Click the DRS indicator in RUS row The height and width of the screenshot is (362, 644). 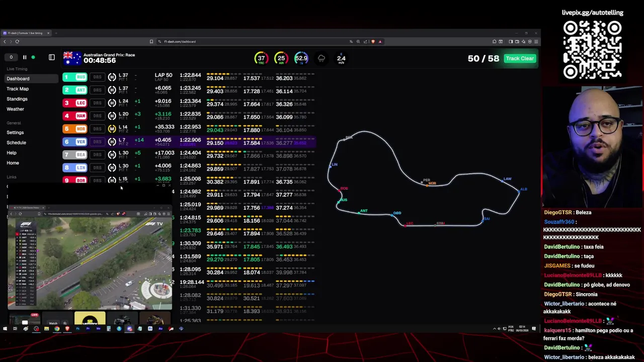pyautogui.click(x=97, y=77)
